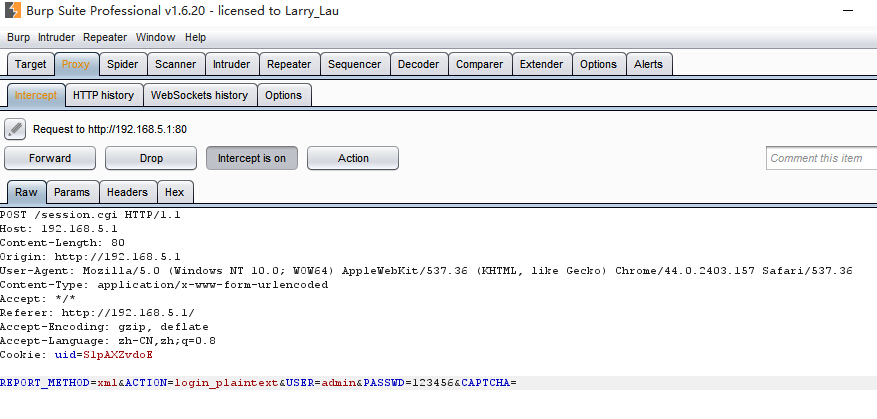Screen dimensions: 877x419
Task: Open the Repeater menu in menu bar
Action: point(105,37)
